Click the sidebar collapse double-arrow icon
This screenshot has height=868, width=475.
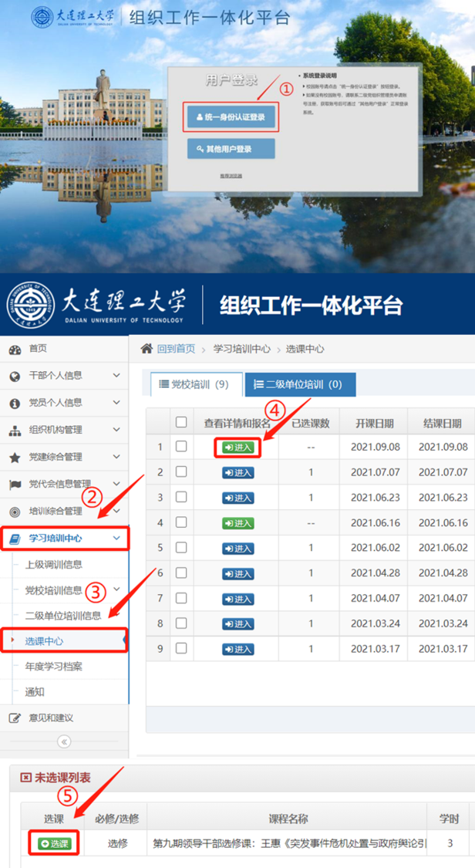coord(64,741)
